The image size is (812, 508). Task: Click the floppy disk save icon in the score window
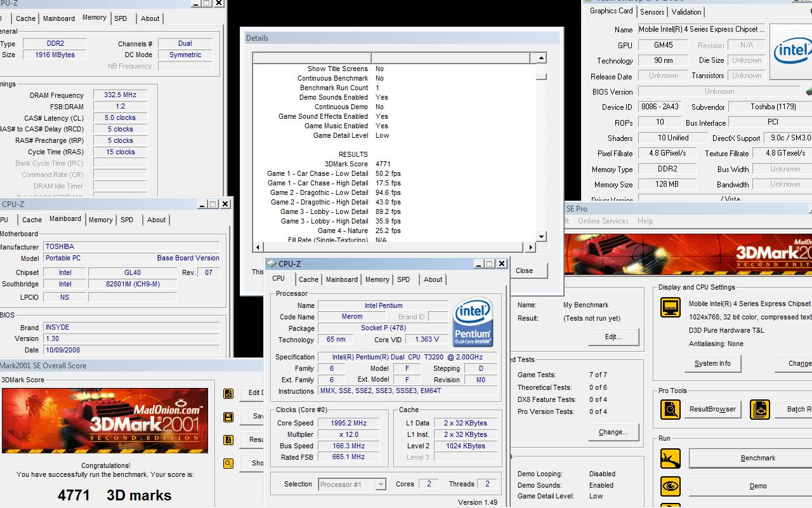click(x=228, y=417)
